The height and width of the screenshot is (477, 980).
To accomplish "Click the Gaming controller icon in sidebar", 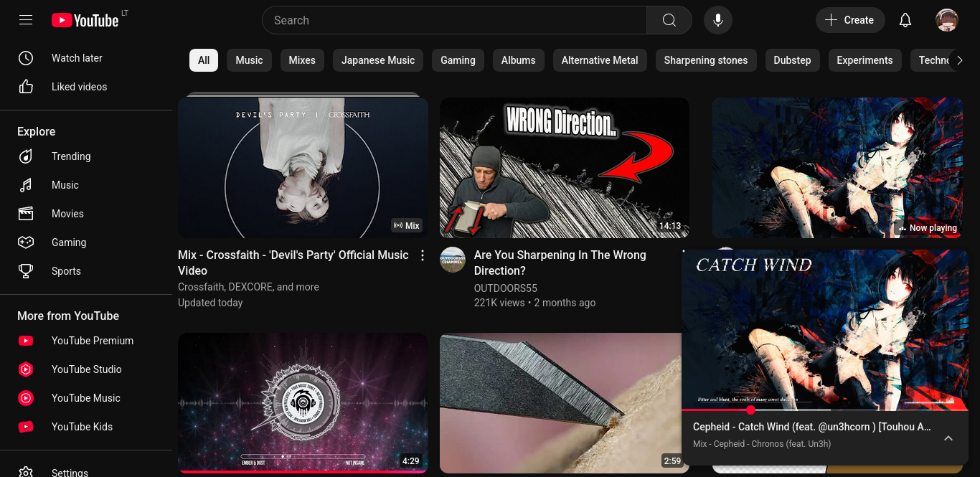I will [26, 242].
